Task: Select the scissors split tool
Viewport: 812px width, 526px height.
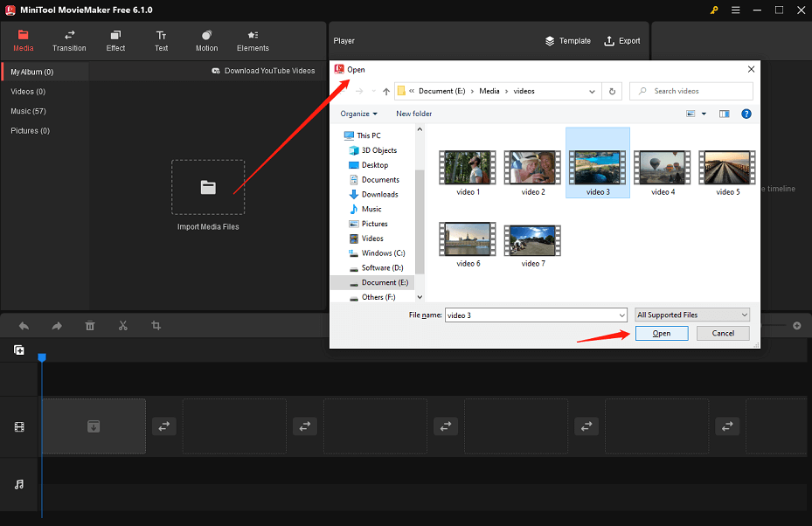Action: point(123,326)
